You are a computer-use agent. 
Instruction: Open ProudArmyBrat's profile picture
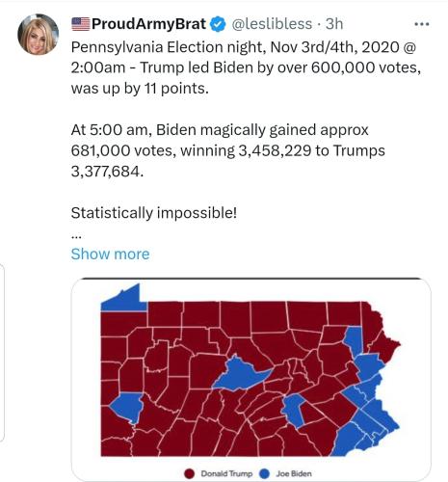click(x=39, y=34)
